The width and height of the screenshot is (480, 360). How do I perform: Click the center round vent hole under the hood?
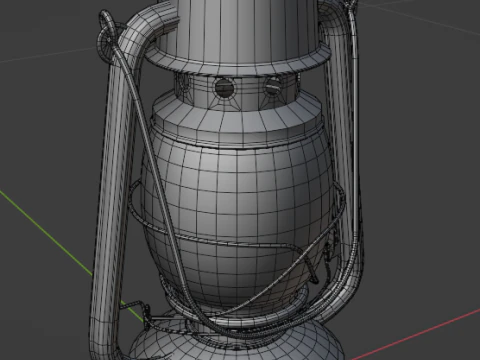click(225, 88)
